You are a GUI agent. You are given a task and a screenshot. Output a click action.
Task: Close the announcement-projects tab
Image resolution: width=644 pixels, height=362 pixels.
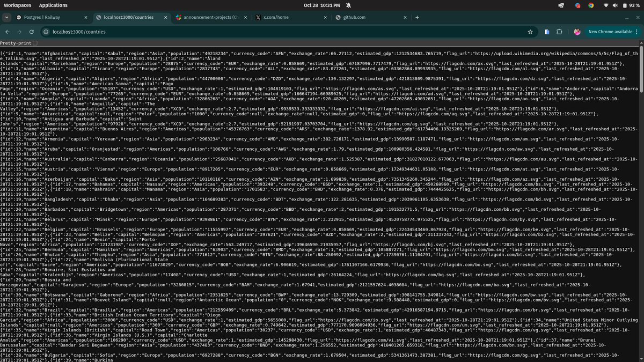point(245,17)
